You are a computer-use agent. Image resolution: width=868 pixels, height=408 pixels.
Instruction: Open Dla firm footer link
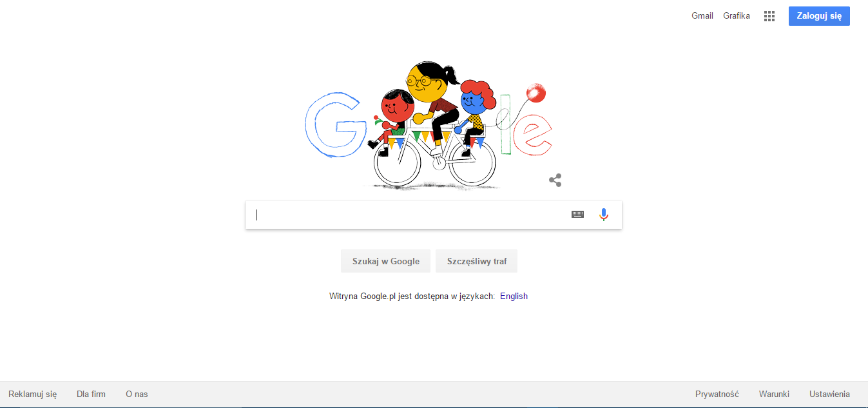91,394
